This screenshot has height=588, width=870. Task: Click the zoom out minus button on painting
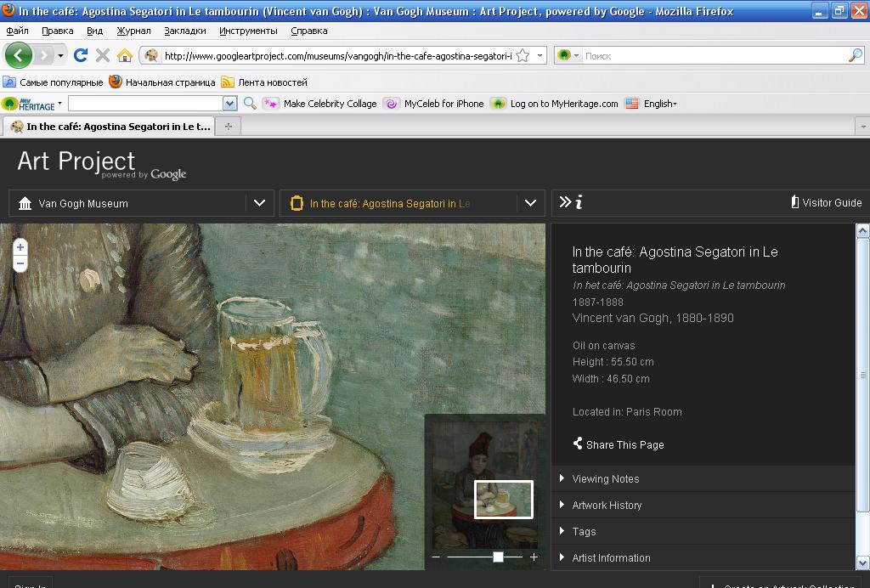tap(20, 264)
